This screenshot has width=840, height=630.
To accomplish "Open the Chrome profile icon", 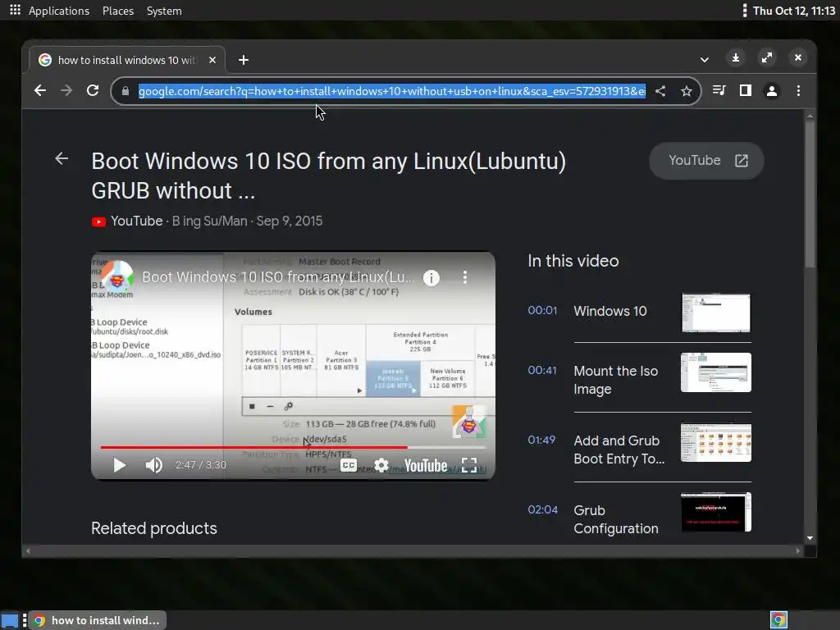I will coord(771,91).
